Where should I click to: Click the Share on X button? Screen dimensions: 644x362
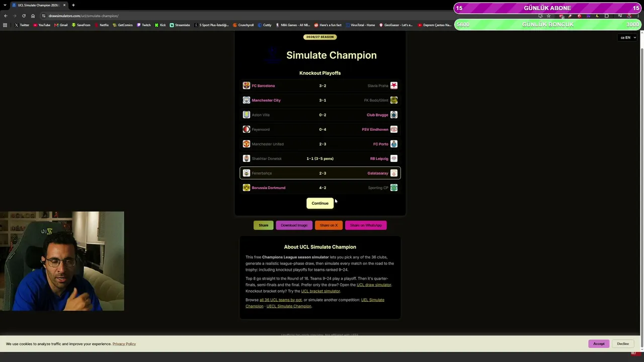(329, 225)
